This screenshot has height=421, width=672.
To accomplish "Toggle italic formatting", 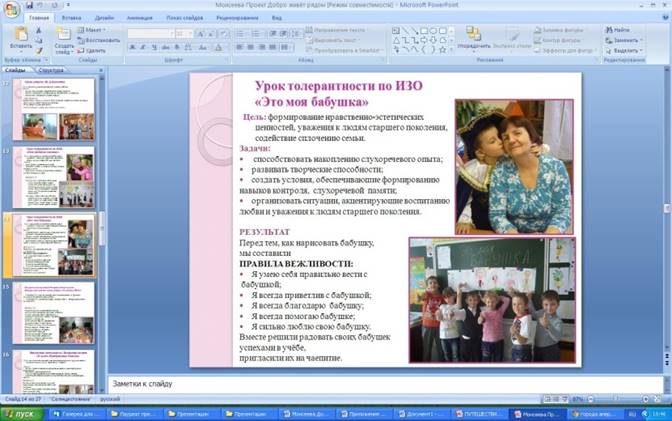I will click(x=143, y=47).
